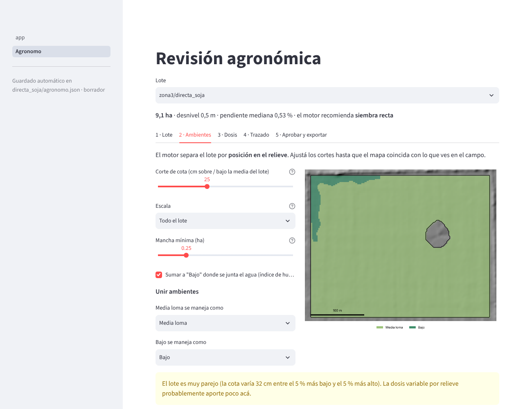Open the 4 · Trazado tab
The image size is (532, 409).
257,135
